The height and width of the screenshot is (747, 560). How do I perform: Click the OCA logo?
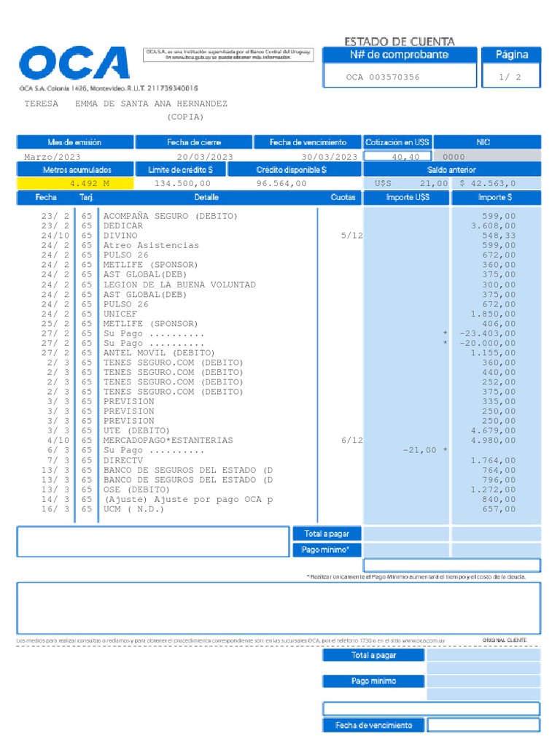(x=74, y=63)
